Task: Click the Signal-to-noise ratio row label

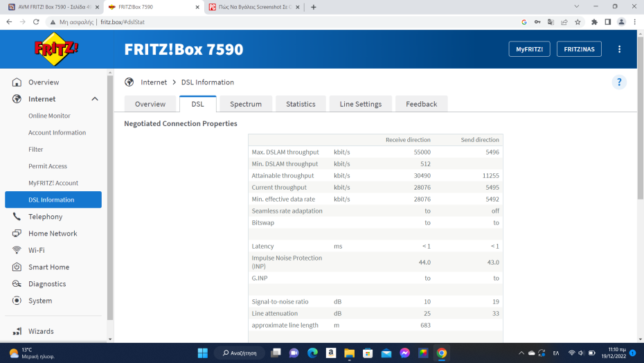Action: pyautogui.click(x=280, y=302)
